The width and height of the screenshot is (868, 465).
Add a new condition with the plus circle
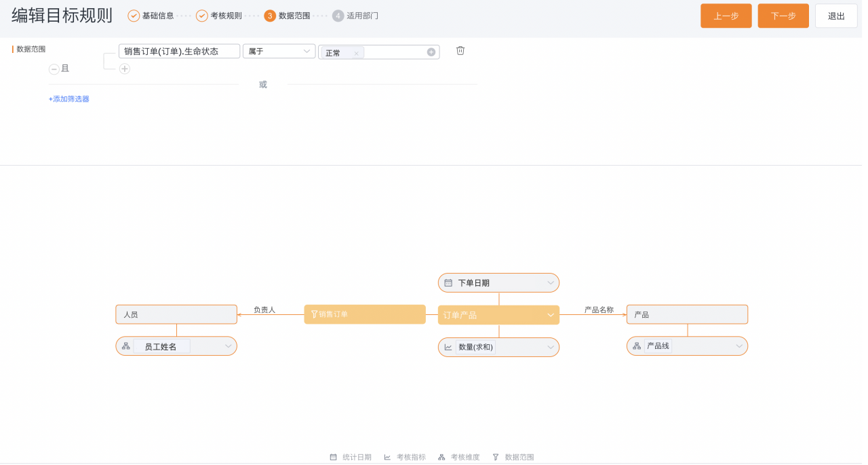(x=125, y=69)
